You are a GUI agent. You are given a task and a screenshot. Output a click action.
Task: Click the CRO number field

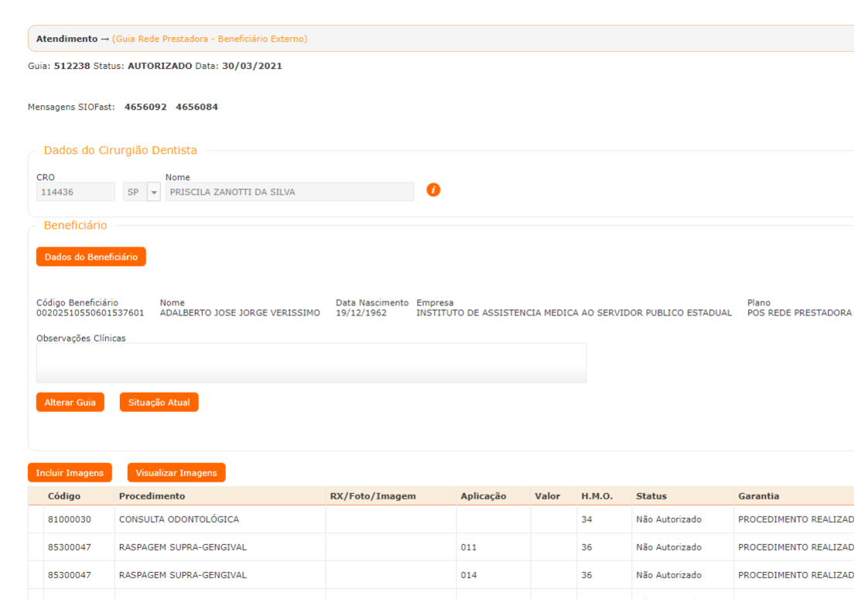coord(76,192)
